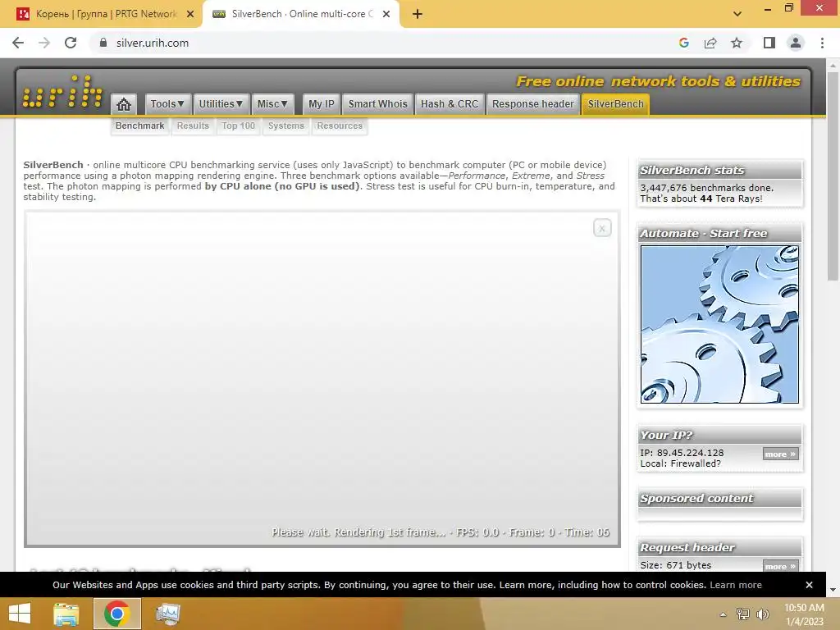
Task: Click scrollbar up arrow
Action: [x=833, y=66]
